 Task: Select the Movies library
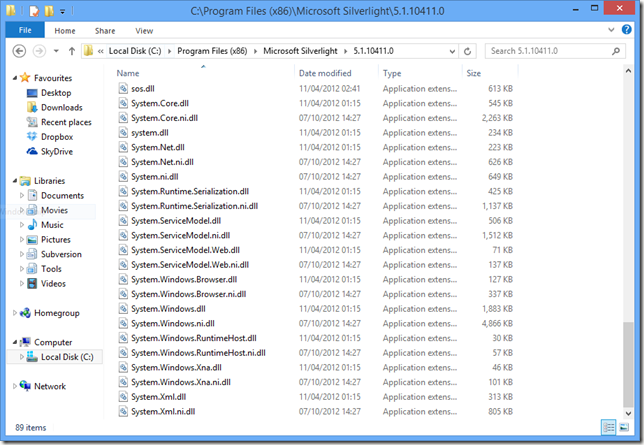coord(54,210)
